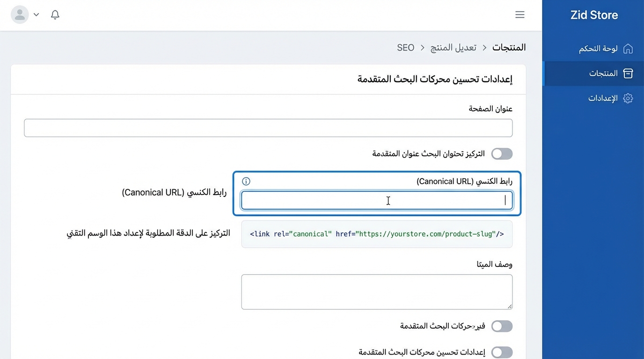Click the عنوان الصفحة input field

coord(268,128)
